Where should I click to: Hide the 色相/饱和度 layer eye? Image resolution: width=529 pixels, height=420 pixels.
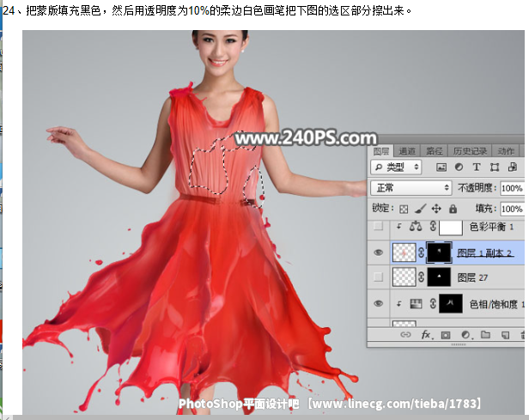click(x=379, y=303)
